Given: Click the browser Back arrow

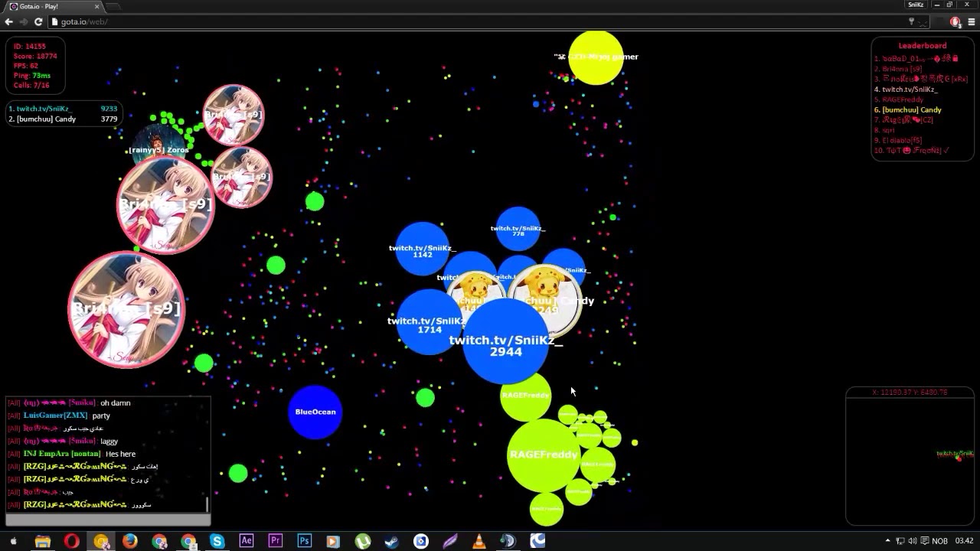Looking at the screenshot, I should click(x=9, y=21).
